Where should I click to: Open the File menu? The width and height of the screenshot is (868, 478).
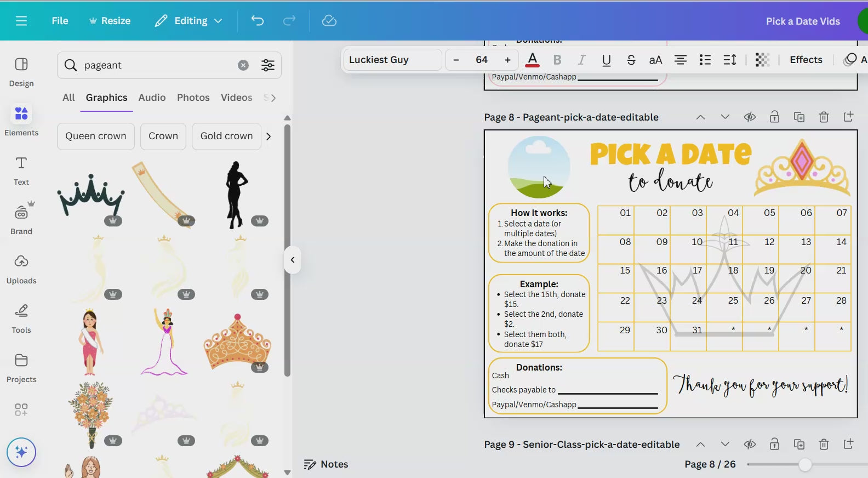pos(60,21)
